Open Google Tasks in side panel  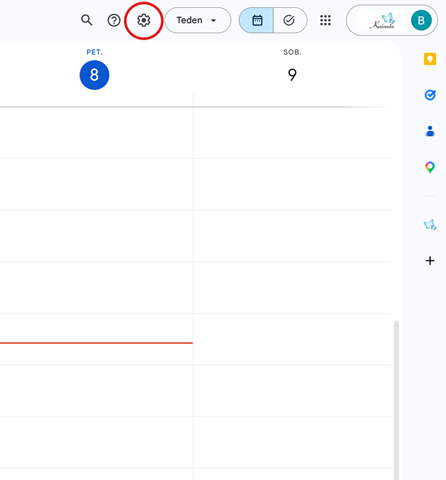tap(430, 95)
